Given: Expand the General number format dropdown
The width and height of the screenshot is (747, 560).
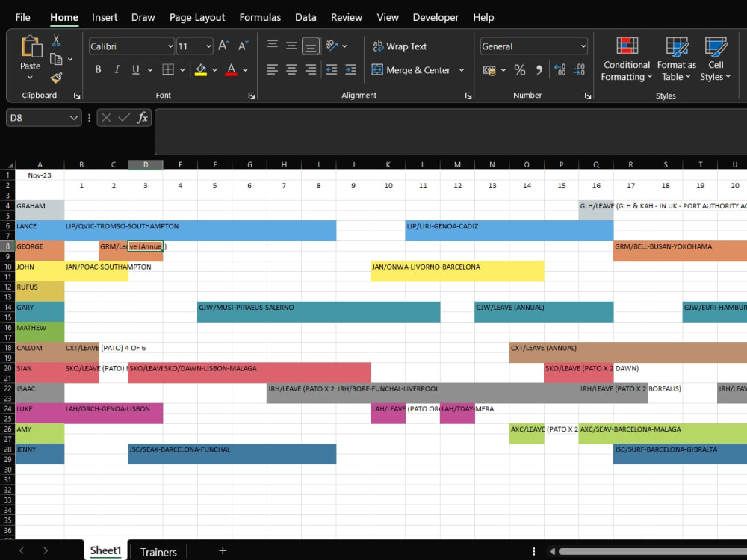Looking at the screenshot, I should 583,46.
